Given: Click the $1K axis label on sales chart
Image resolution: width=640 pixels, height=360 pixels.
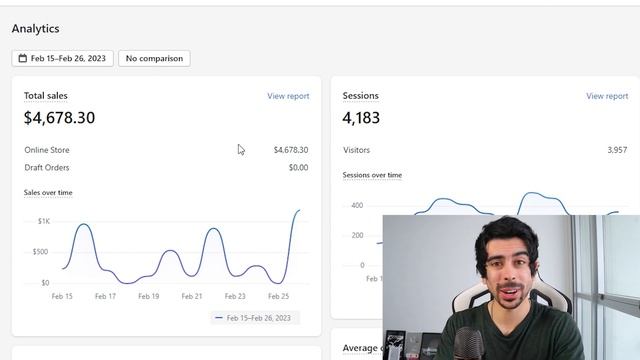Looking at the screenshot, I should point(44,221).
